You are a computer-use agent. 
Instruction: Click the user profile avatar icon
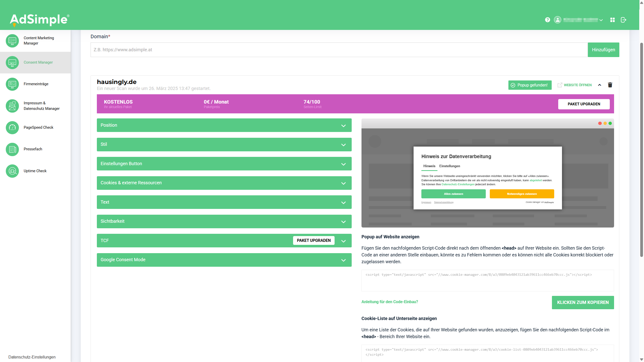click(x=557, y=20)
